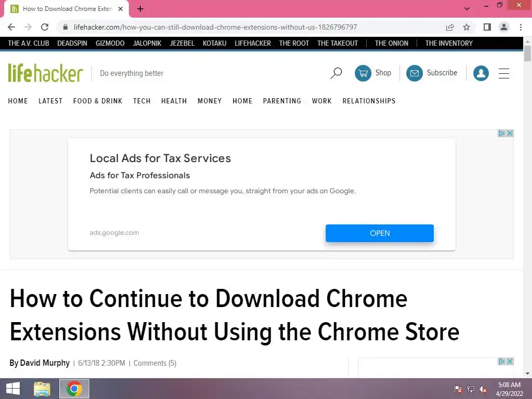Screen dimensions: 532x399
Task: Open new tab with plus button
Action: 140,9
